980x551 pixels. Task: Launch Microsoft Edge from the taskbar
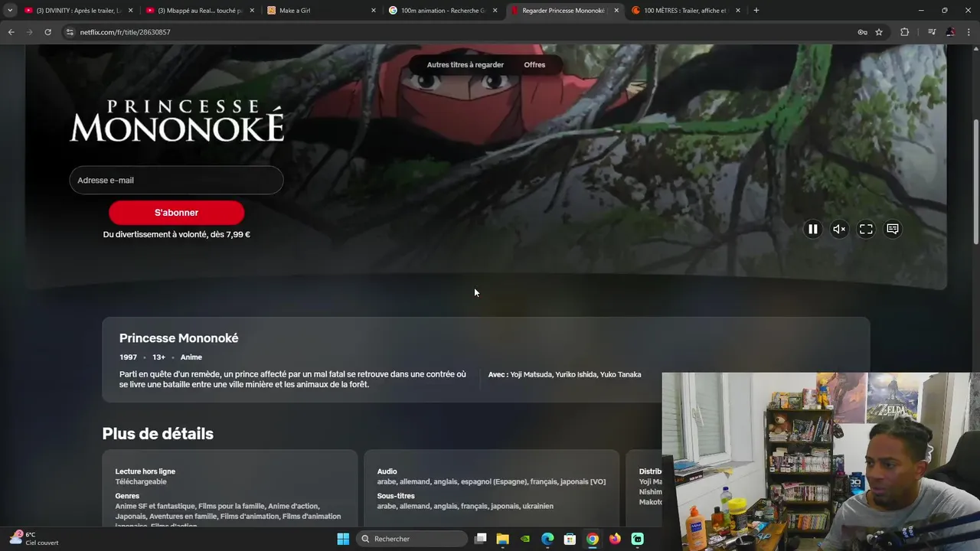pyautogui.click(x=547, y=539)
